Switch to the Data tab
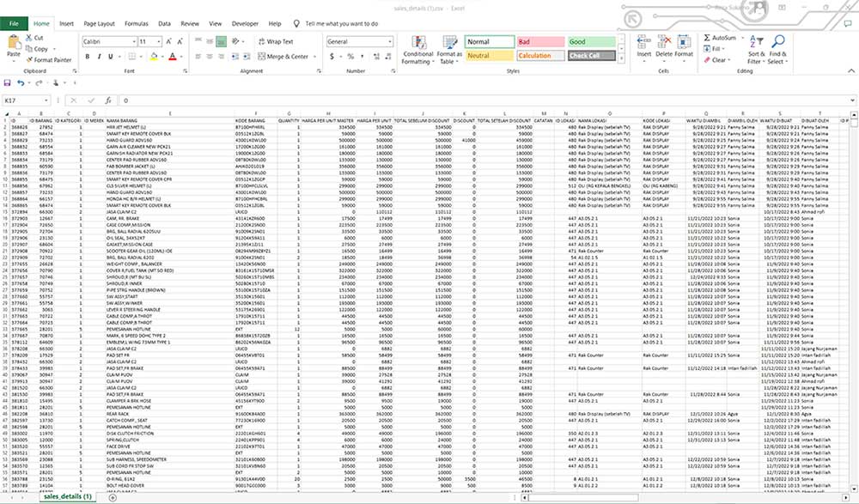859x504 pixels. (164, 23)
